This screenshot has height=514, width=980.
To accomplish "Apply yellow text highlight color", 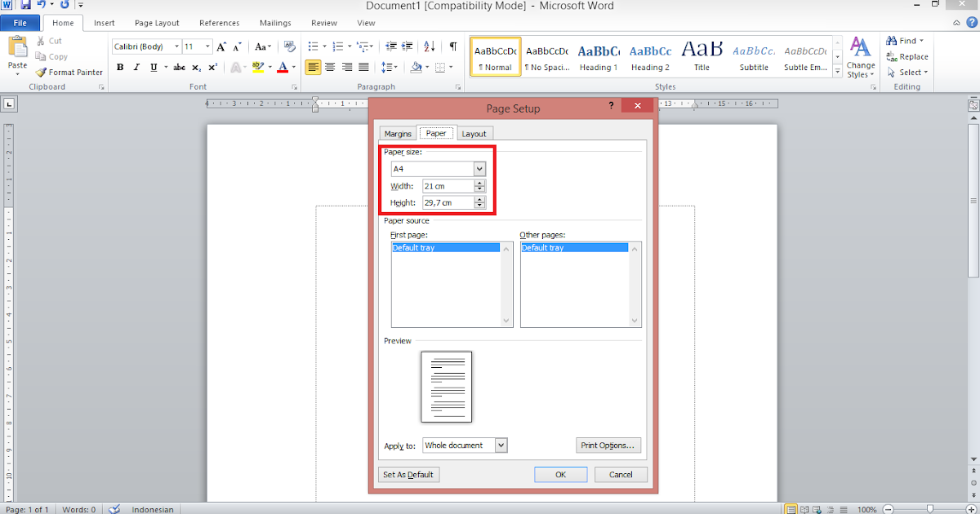I will coord(258,67).
